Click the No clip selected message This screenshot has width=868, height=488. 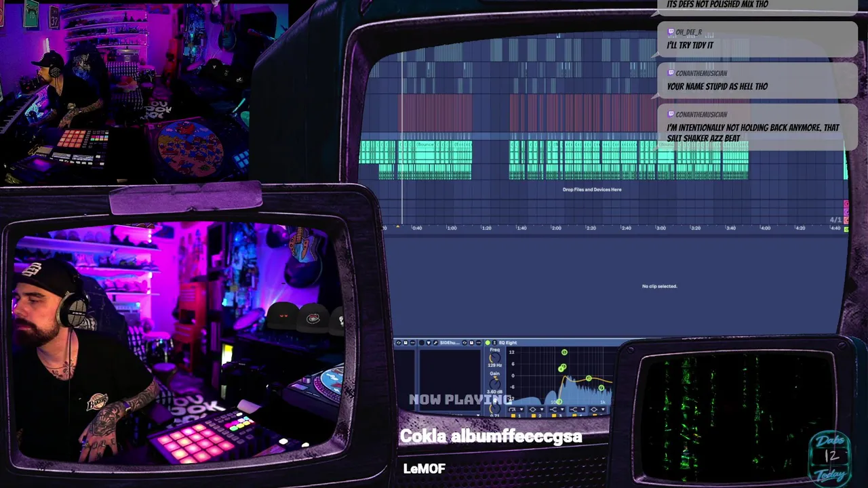[660, 286]
